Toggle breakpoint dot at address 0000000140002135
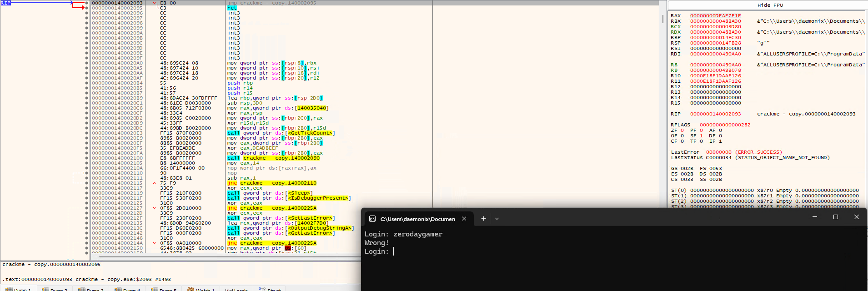The height and width of the screenshot is (291, 868). 87,223
